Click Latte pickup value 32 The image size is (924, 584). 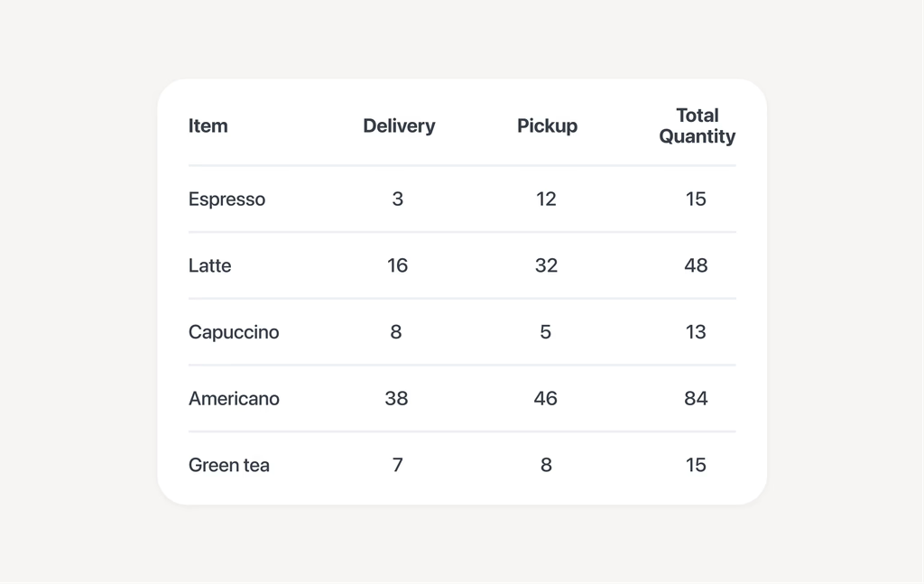coord(546,265)
